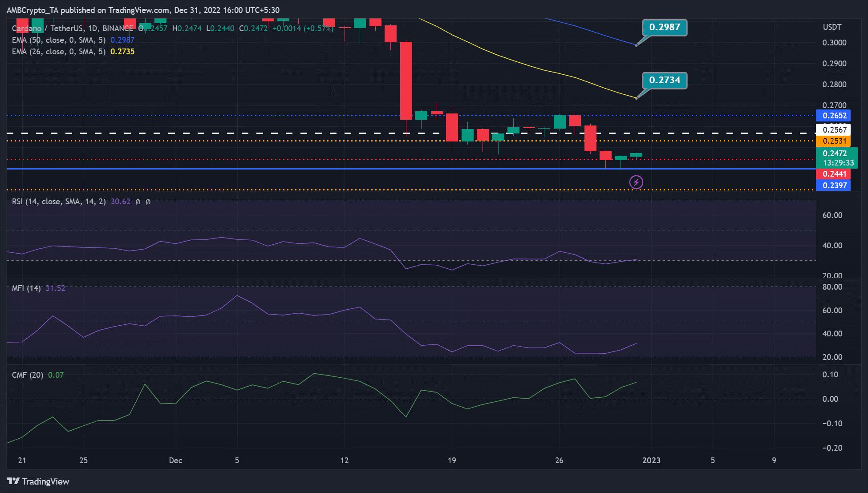Click the purple lightning bolt event icon
Viewport: 868px width, 493px height.
point(636,182)
